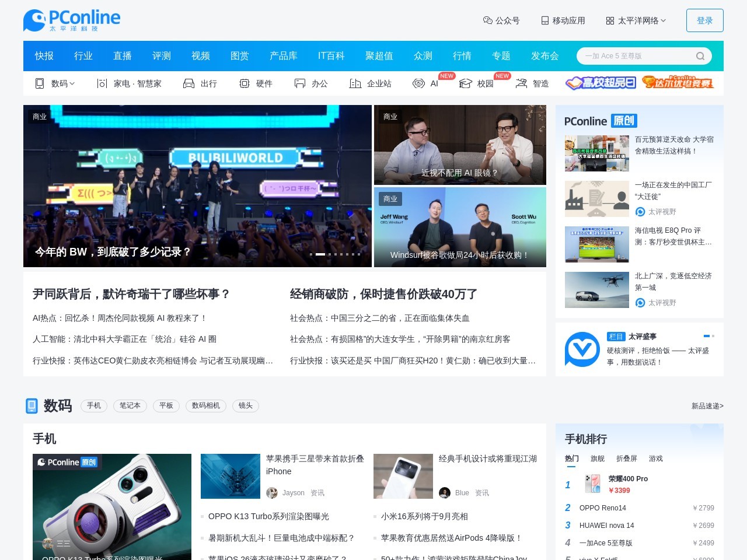The height and width of the screenshot is (560, 747).
Task: Open the IT百科 nav tab
Action: [x=331, y=56]
